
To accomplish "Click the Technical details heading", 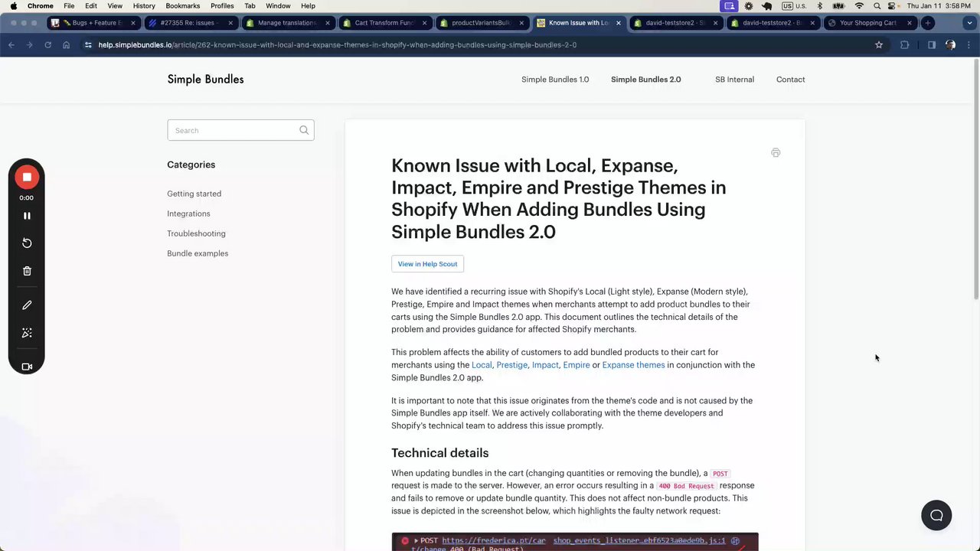I will coord(439,453).
